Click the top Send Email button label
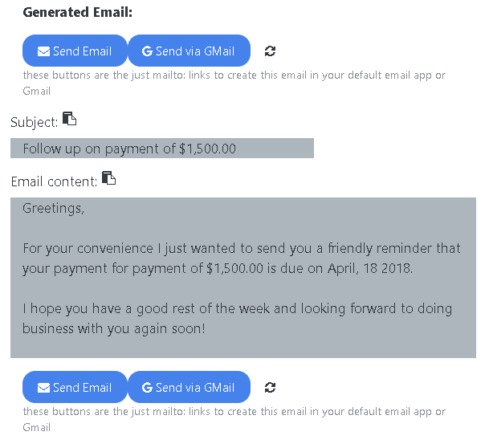This screenshot has width=485, height=448. (x=82, y=51)
